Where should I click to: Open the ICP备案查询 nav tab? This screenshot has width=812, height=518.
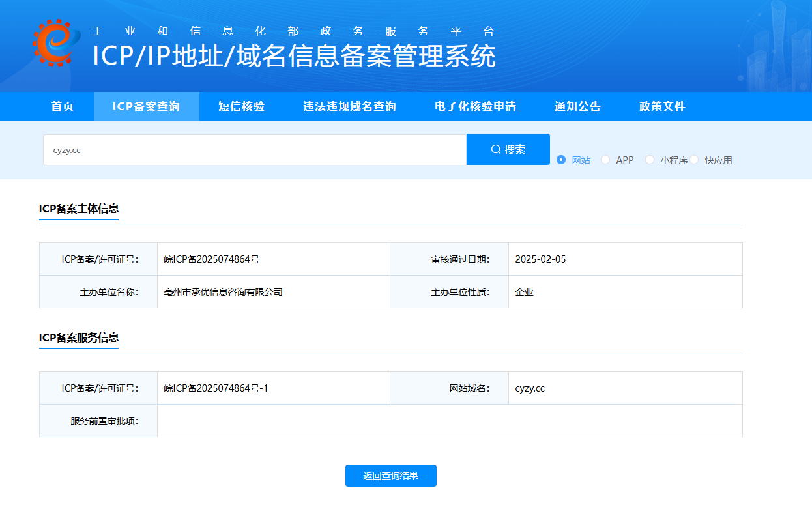pyautogui.click(x=146, y=106)
